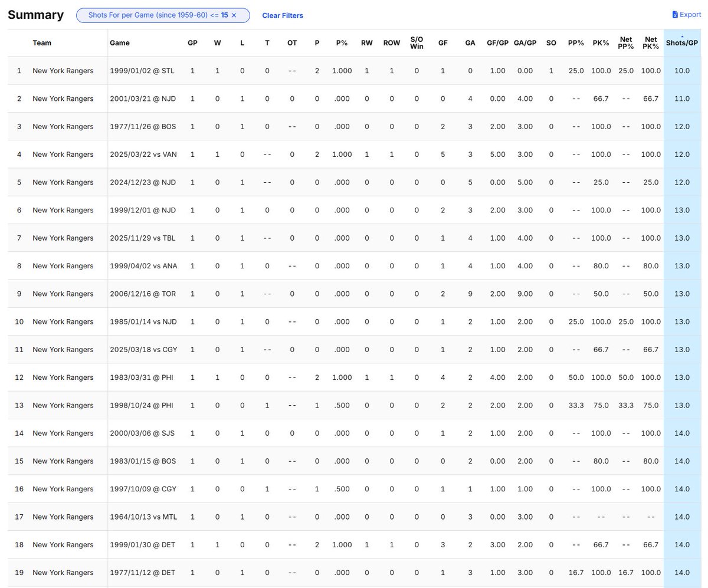Select game 2025/11/29 vs TBL
This screenshot has width=708, height=588.
tap(143, 238)
